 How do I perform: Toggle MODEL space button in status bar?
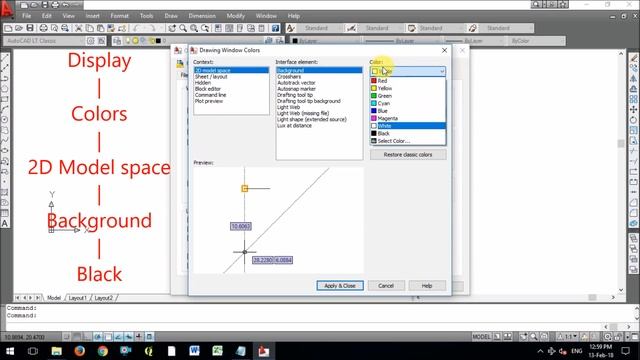click(x=482, y=337)
